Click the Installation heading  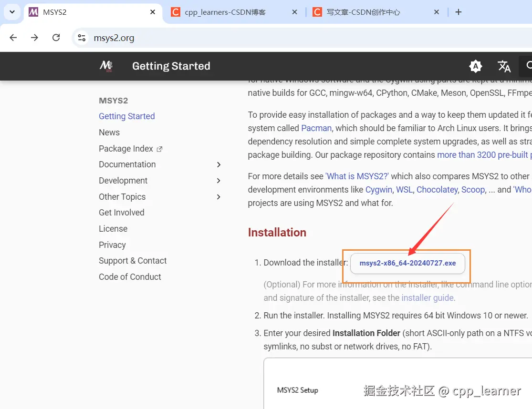pyautogui.click(x=277, y=233)
